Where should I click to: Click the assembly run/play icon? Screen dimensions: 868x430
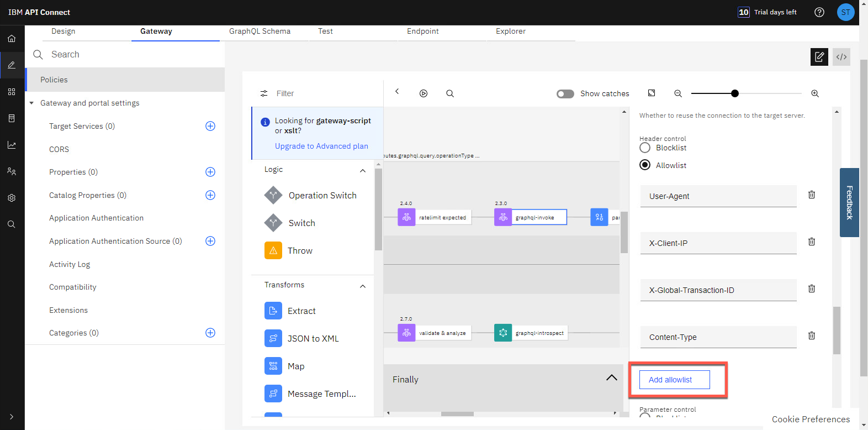coord(424,93)
